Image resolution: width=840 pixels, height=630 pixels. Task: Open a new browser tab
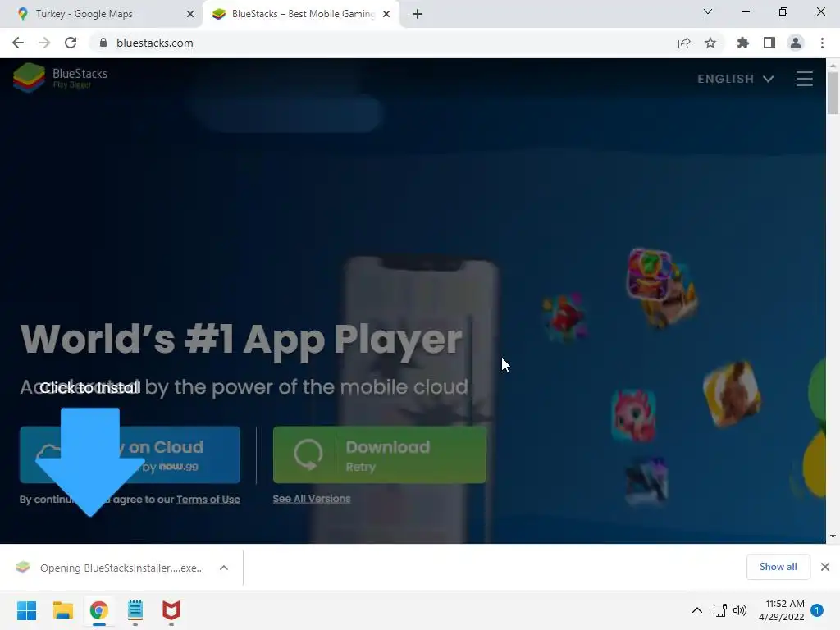(418, 14)
